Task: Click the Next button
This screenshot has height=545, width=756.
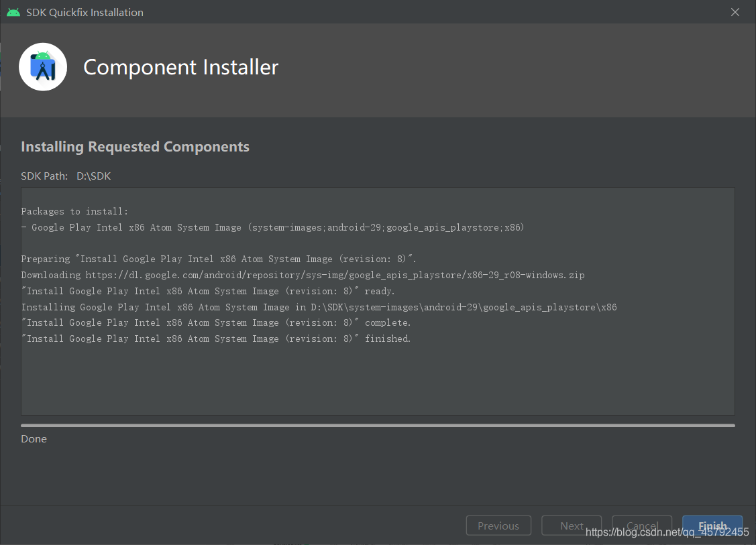Action: (x=572, y=526)
